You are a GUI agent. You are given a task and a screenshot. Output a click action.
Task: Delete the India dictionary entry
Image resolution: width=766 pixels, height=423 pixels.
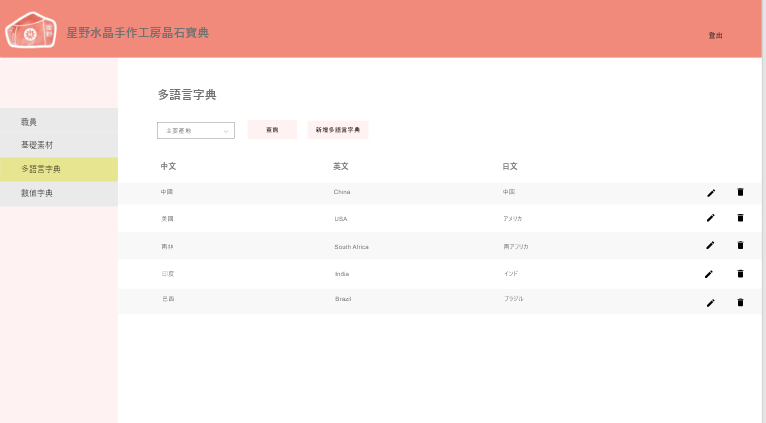[740, 273]
